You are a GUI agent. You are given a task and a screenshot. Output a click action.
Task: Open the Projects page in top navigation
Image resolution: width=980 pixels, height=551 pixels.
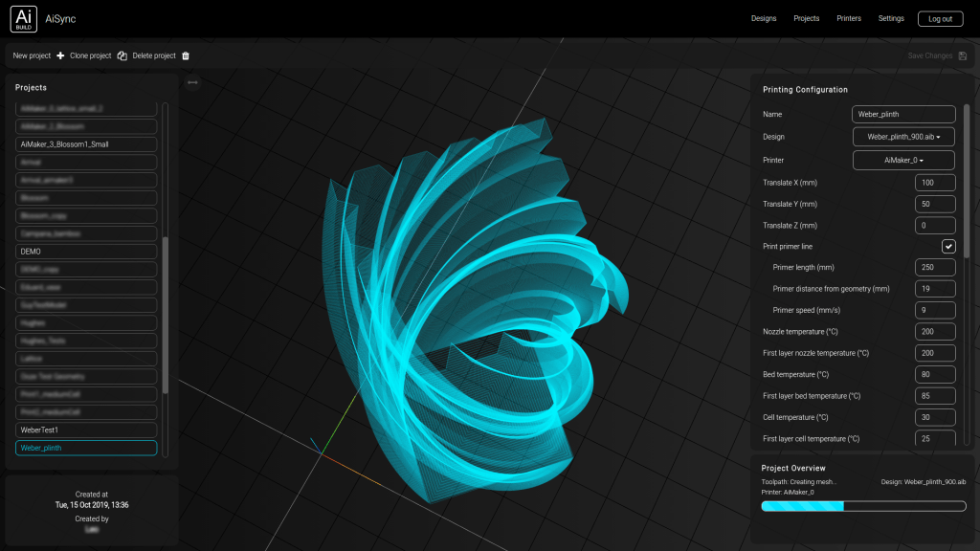[806, 19]
